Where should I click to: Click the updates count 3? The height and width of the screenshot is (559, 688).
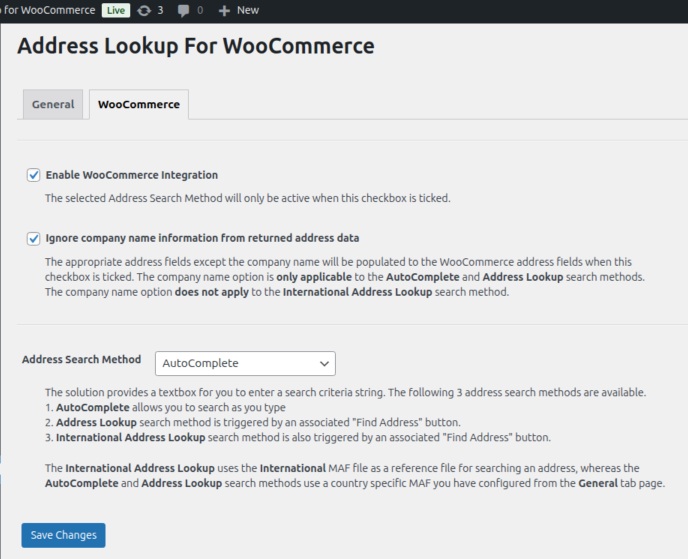click(x=160, y=10)
